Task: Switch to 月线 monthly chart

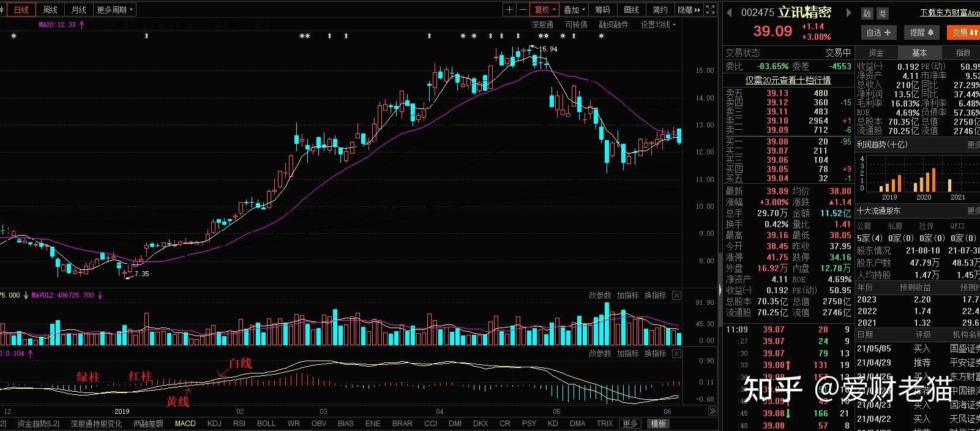Action: 78,10
